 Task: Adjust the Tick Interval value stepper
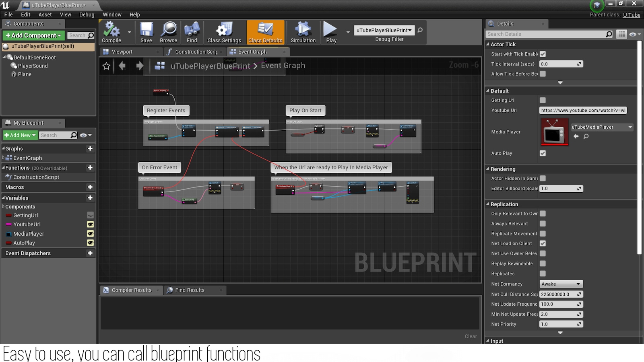pos(578,64)
